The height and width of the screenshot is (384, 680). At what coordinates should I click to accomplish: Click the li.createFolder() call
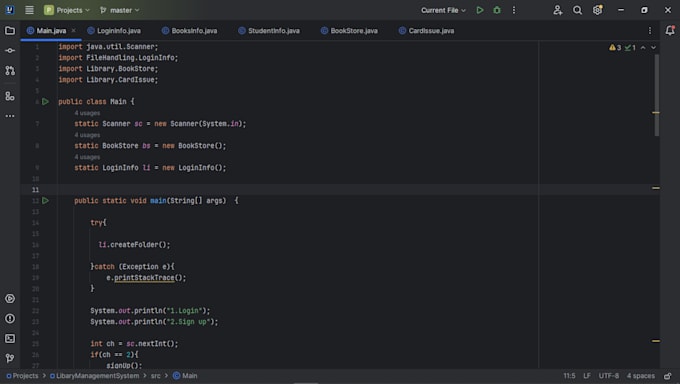coord(134,245)
